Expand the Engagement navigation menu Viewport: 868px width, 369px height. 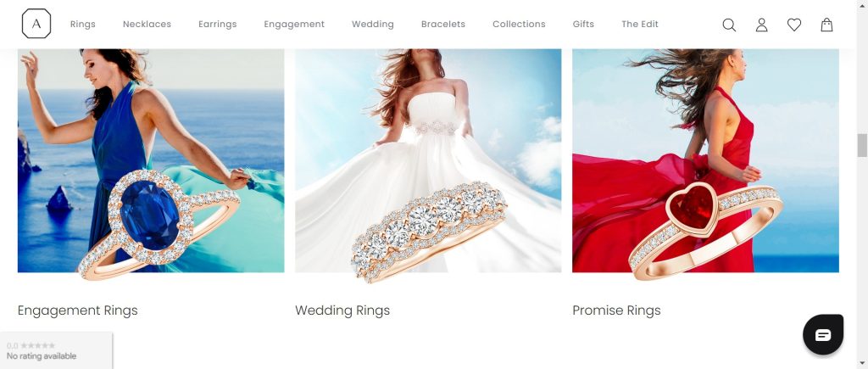[294, 25]
